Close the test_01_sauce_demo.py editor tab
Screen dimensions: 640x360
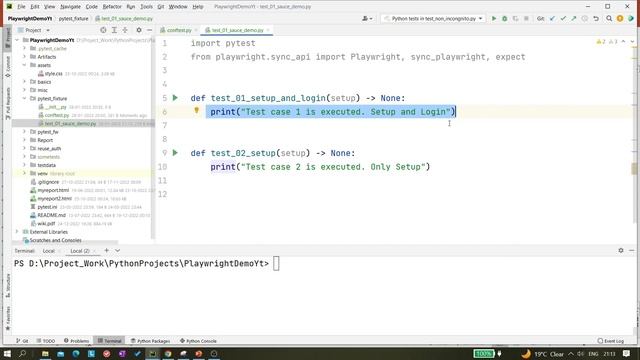point(268,30)
